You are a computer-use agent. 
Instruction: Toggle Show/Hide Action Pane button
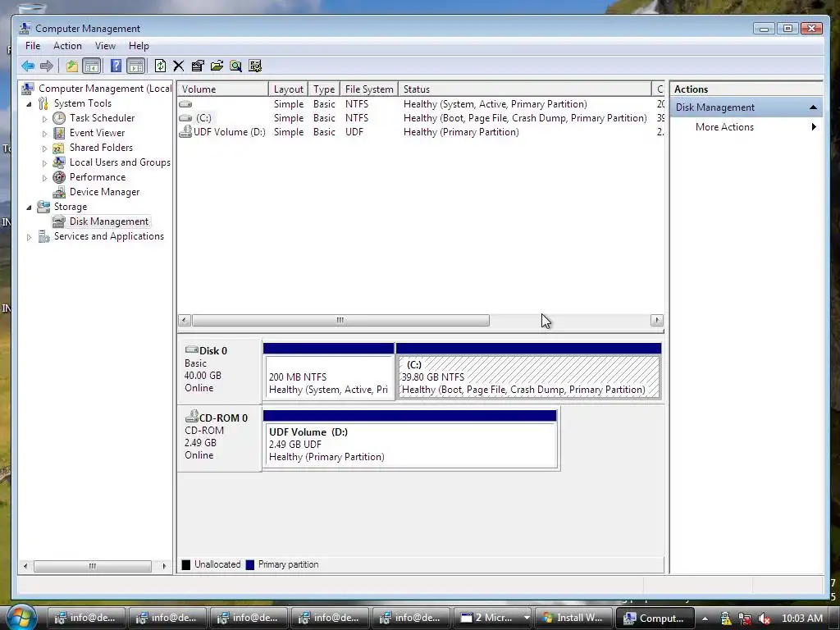click(136, 66)
